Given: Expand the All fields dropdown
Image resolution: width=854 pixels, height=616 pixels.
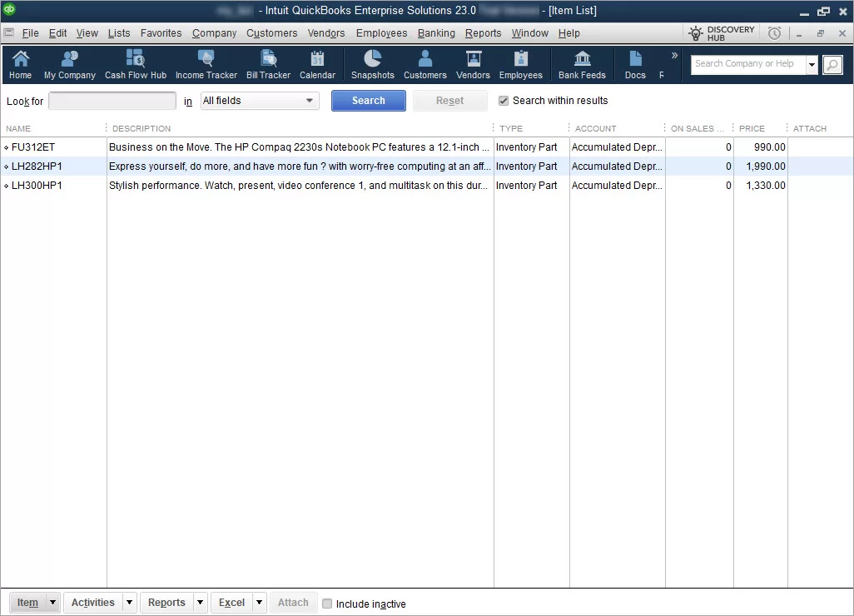Looking at the screenshot, I should pos(310,101).
